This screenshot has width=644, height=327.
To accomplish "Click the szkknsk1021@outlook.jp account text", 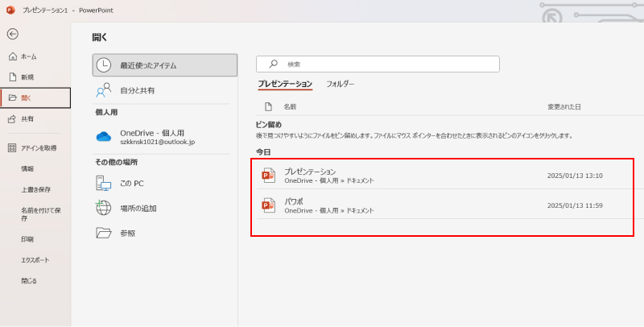I will [x=157, y=142].
